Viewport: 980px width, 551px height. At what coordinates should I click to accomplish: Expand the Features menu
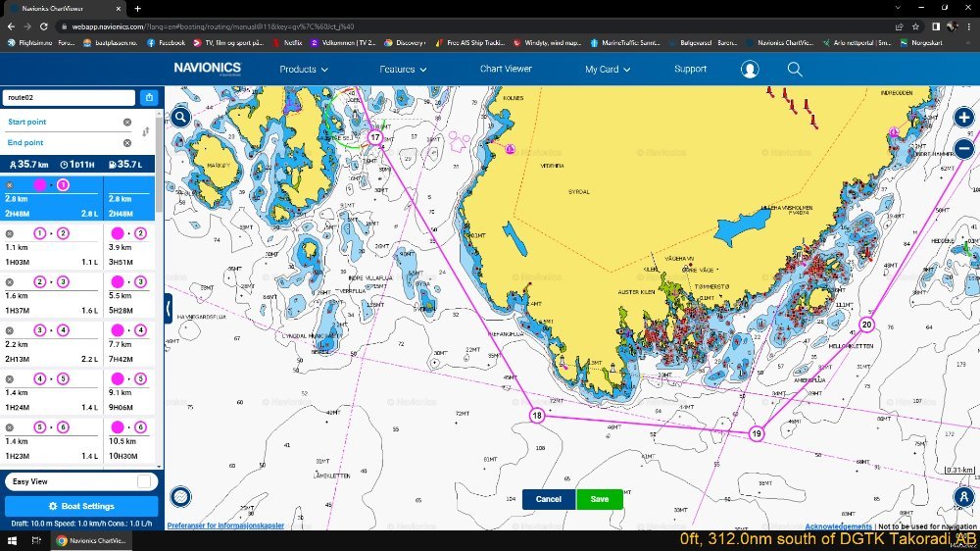pos(403,70)
